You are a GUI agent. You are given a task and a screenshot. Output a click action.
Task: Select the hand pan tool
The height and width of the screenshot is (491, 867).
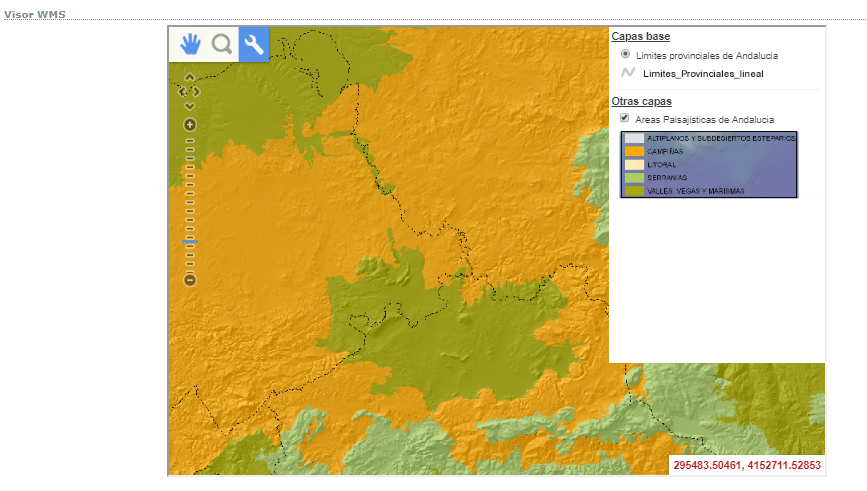click(x=190, y=44)
